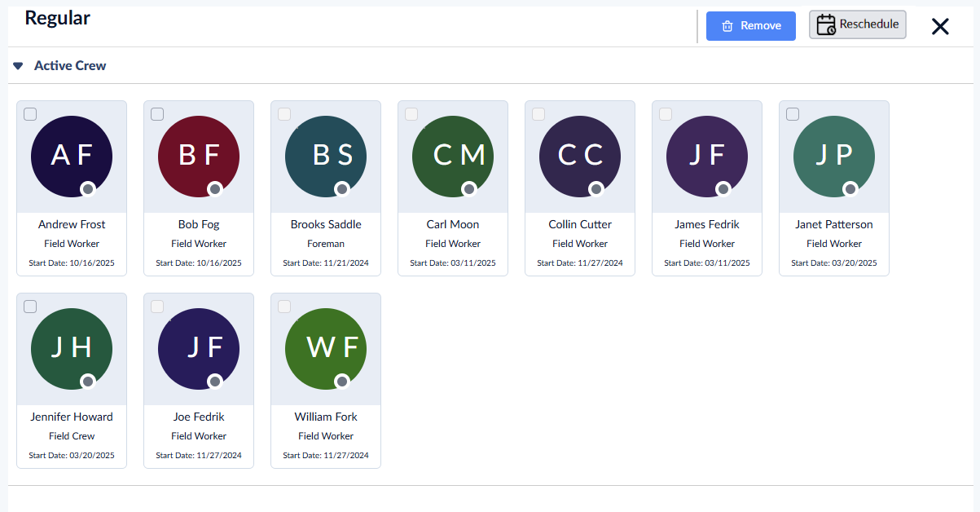The height and width of the screenshot is (512, 980).
Task: Click the Remove button
Action: [x=751, y=26]
